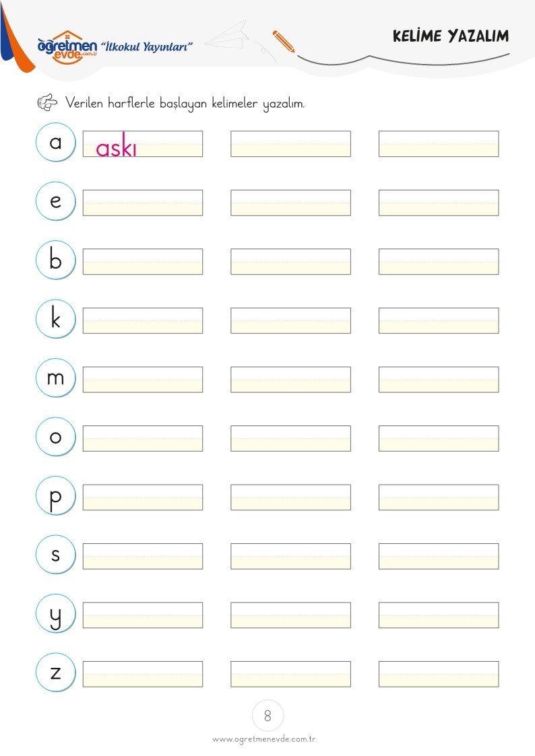Click the page number 8 circle
The image size is (535, 756).
pyautogui.click(x=267, y=716)
